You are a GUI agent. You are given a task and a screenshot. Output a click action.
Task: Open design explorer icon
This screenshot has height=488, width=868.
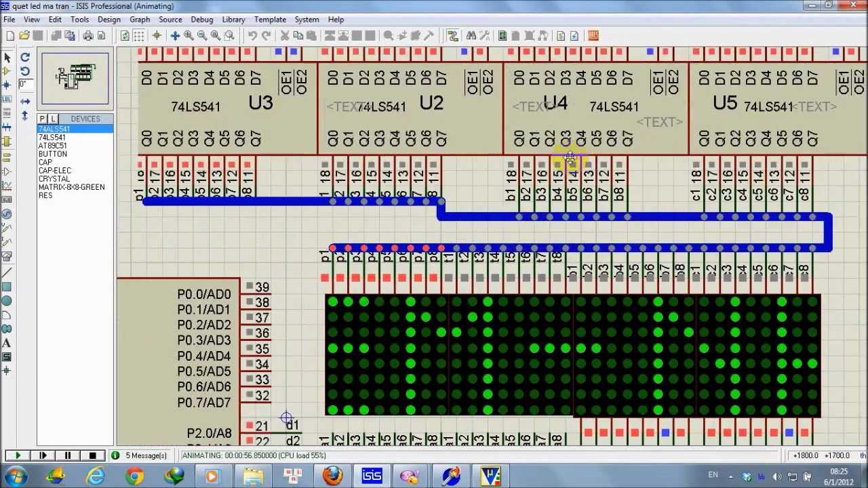click(502, 36)
